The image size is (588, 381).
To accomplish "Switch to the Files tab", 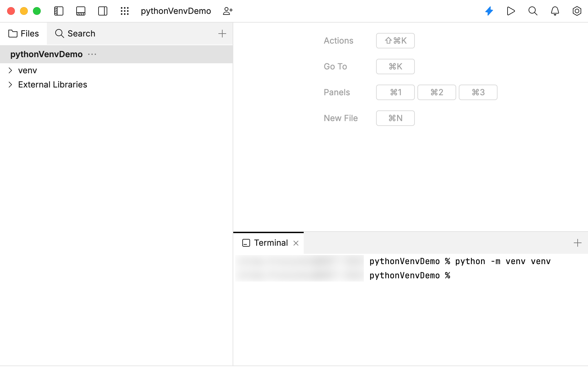I will point(24,34).
